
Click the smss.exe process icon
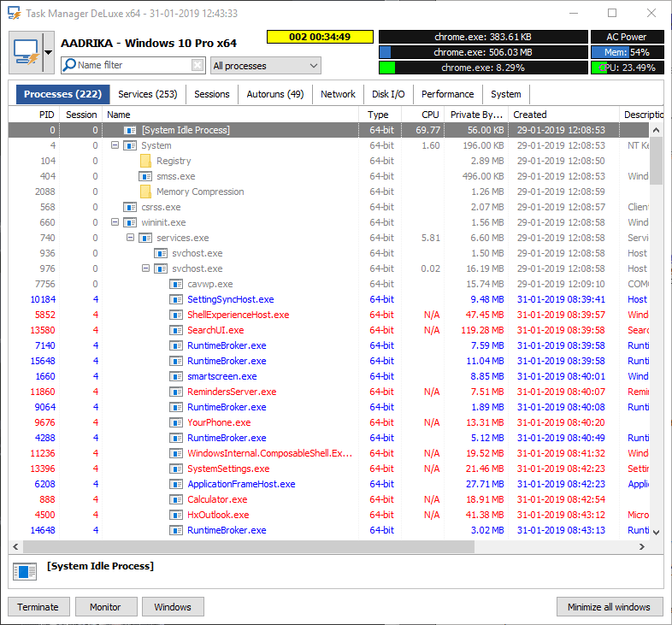click(145, 176)
